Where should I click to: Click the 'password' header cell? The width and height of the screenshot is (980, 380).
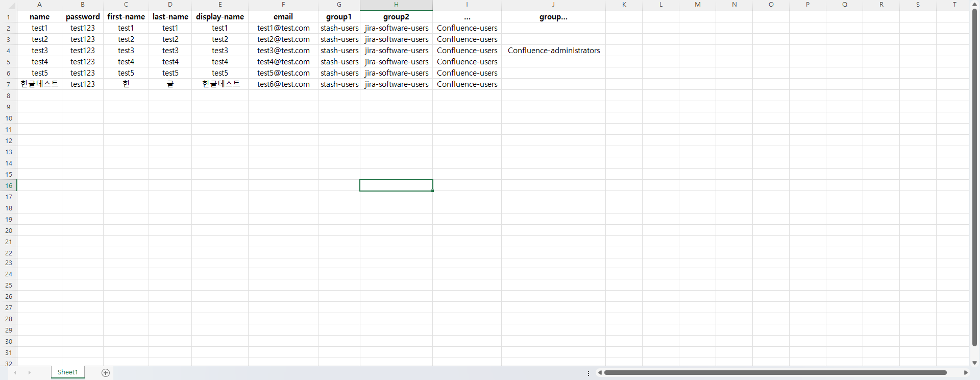coord(83,17)
